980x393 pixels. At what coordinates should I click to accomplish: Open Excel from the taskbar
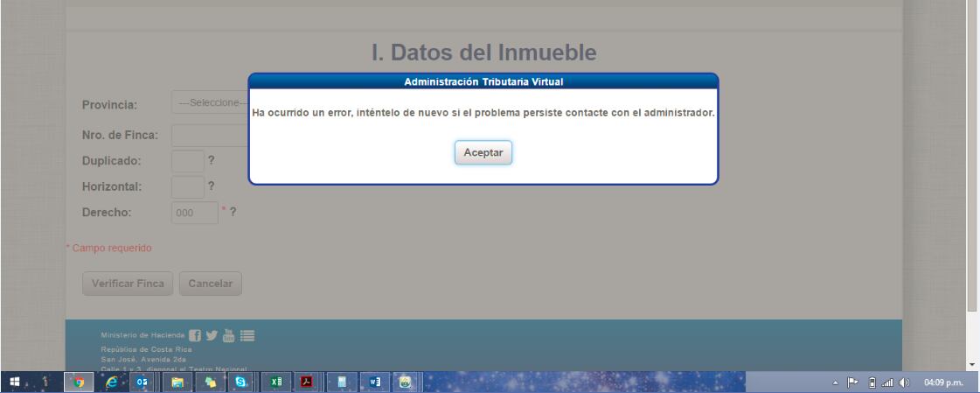[x=275, y=382]
